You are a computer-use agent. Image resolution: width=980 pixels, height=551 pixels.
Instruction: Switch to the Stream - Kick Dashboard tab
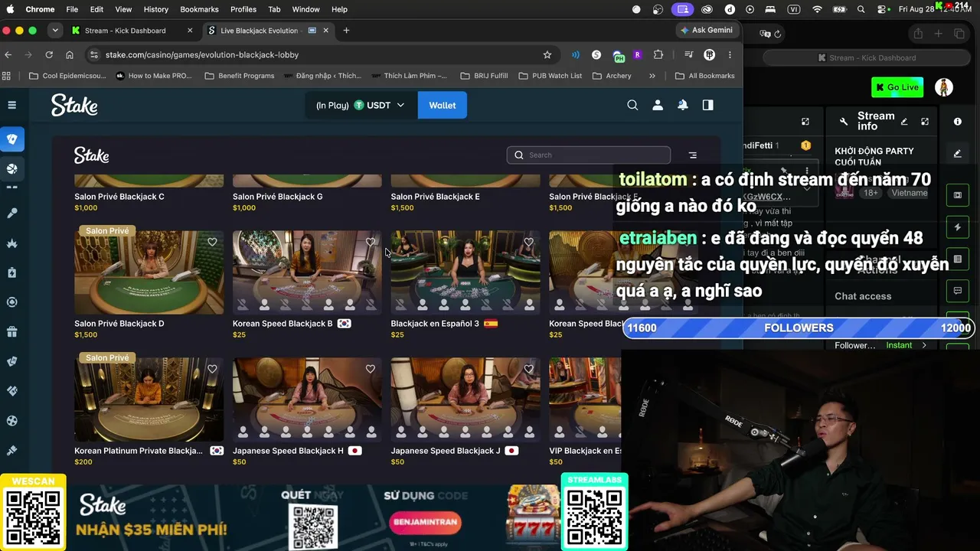[x=132, y=31]
